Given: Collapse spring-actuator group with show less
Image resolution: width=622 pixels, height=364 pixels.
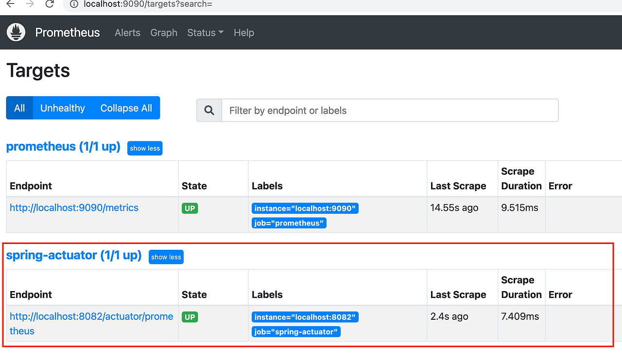Looking at the screenshot, I should coord(166,257).
